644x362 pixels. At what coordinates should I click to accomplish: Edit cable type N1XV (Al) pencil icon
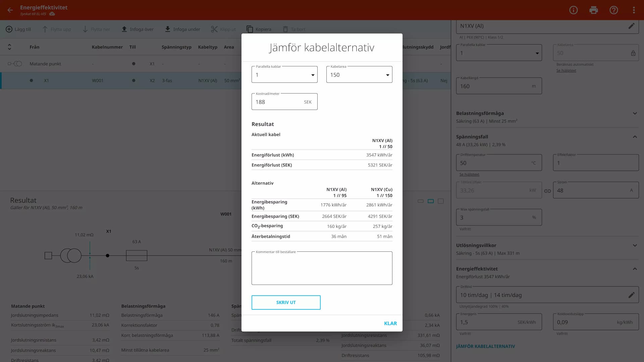(x=632, y=26)
